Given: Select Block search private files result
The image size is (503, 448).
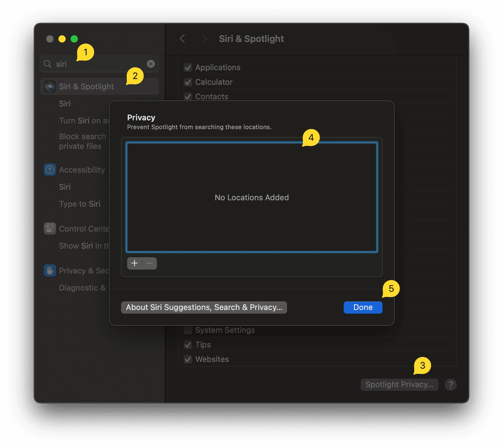Looking at the screenshot, I should pyautogui.click(x=82, y=141).
